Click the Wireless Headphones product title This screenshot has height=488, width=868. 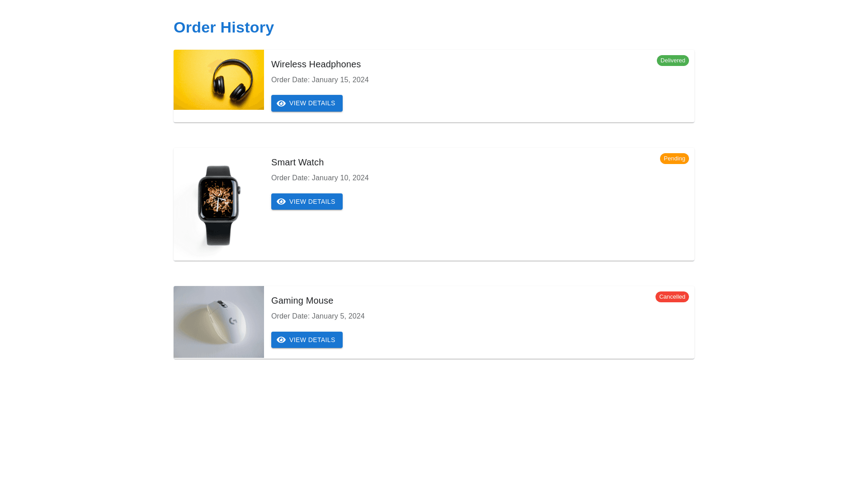316,64
